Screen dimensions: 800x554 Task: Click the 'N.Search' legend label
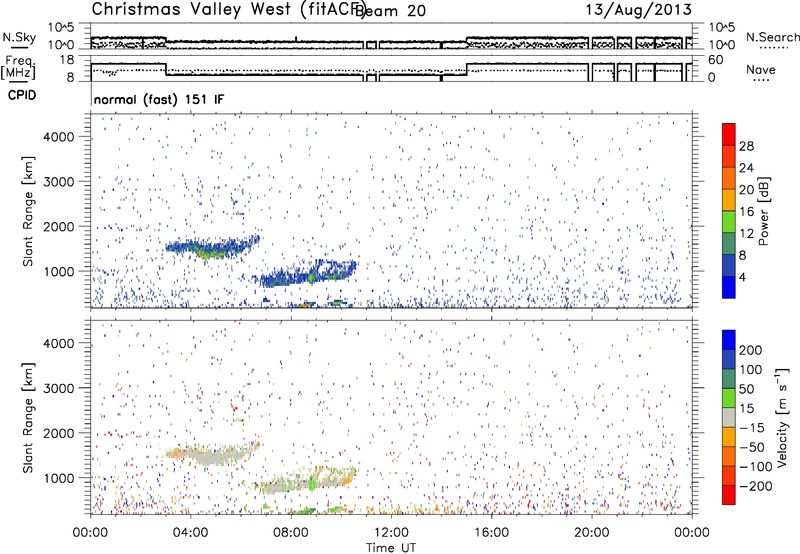click(x=773, y=37)
